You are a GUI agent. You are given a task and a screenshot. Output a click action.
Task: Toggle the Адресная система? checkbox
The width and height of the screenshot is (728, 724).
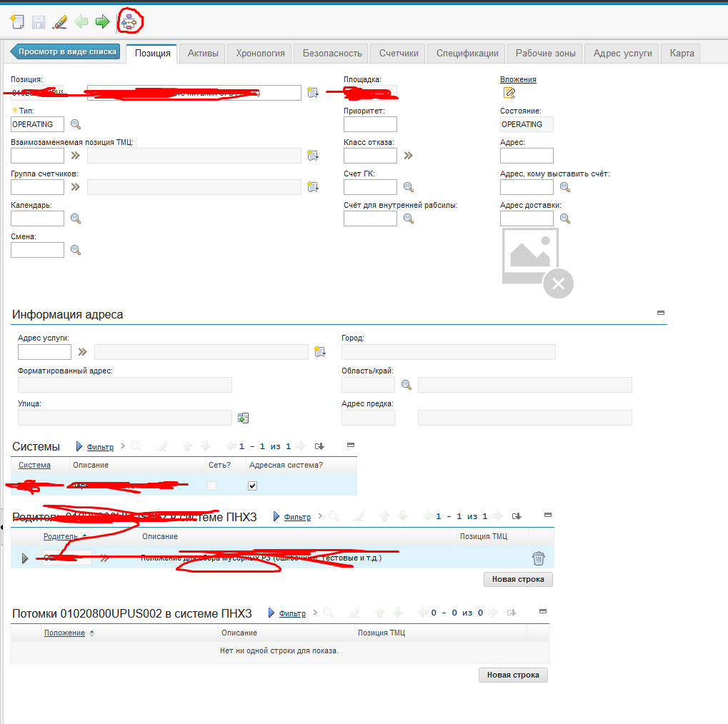coord(253,486)
